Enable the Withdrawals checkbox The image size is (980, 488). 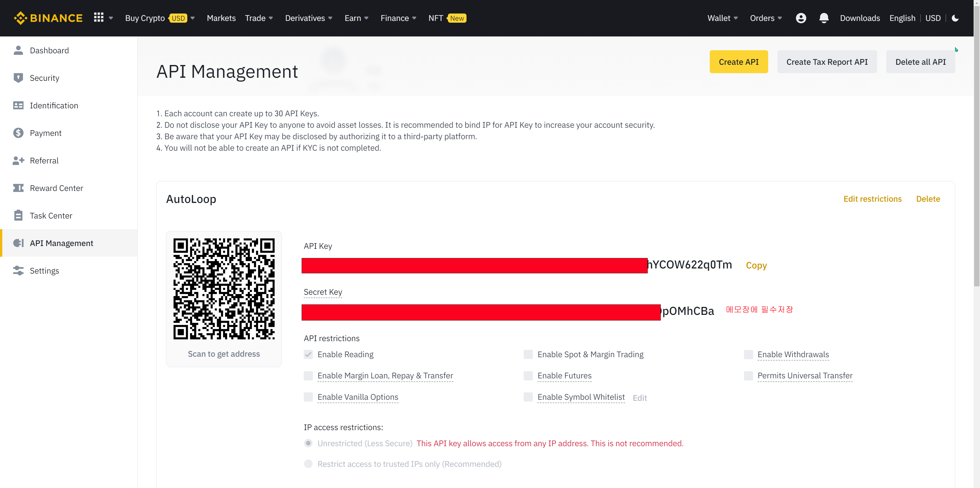point(748,355)
